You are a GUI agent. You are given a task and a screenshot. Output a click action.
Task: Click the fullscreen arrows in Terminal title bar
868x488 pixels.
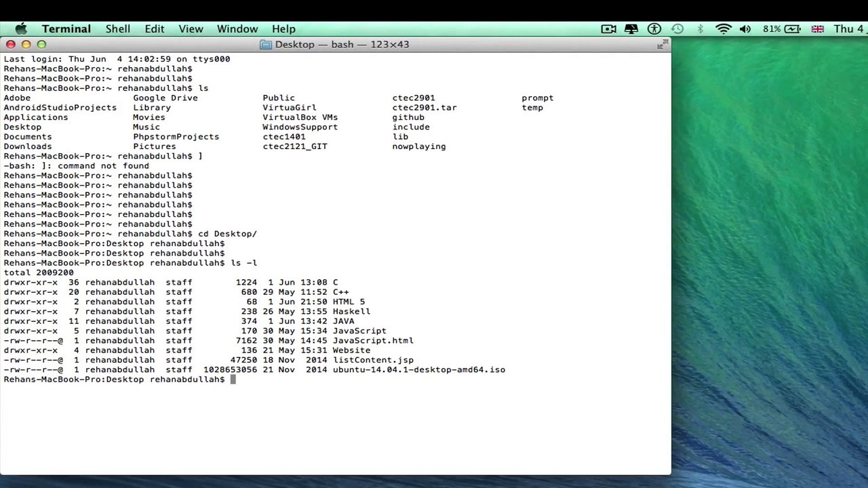pos(663,45)
